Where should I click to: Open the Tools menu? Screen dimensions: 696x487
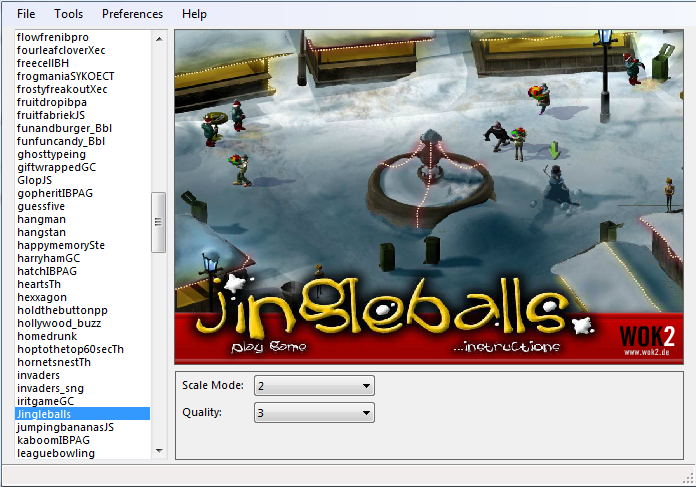pyautogui.click(x=68, y=14)
